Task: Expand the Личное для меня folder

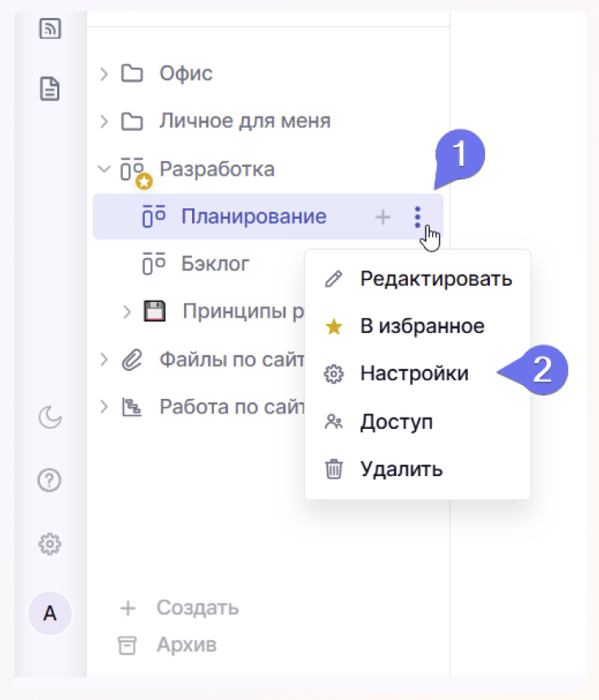Action: [103, 122]
